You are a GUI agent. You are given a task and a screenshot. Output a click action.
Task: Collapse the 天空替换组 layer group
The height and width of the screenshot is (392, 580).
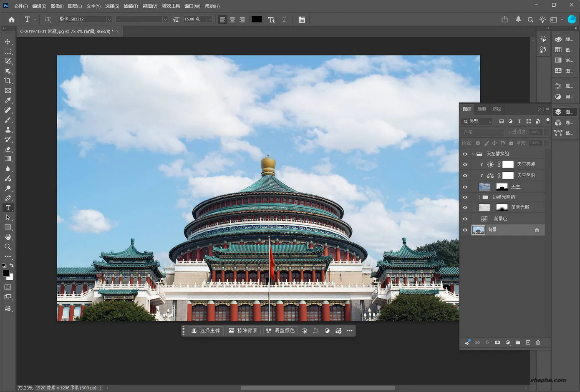[474, 154]
